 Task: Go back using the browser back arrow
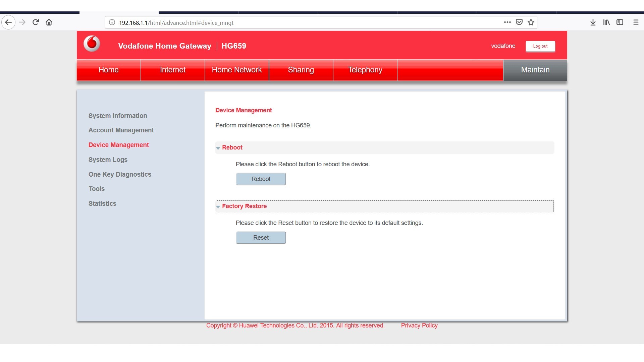click(x=8, y=22)
